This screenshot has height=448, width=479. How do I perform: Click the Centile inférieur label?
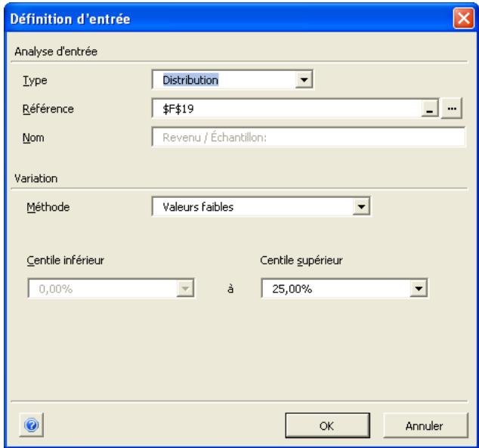66,260
